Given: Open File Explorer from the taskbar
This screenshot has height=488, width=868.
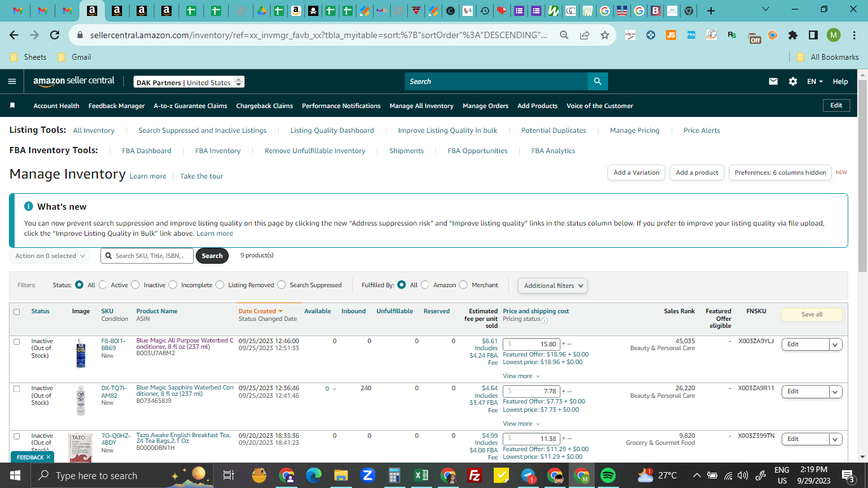Looking at the screenshot, I should coord(341,475).
